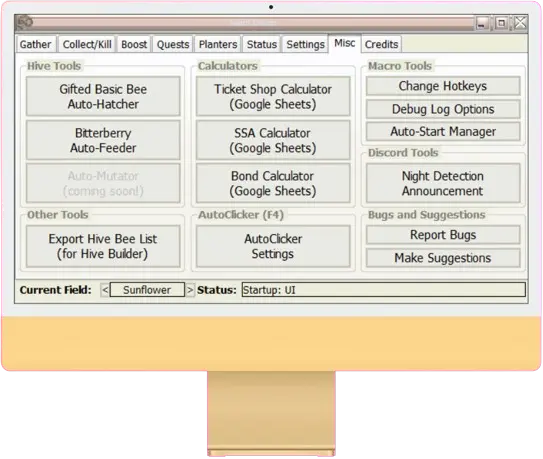Click Make Suggestions button
Image resolution: width=543 pixels, height=459 pixels.
click(443, 258)
